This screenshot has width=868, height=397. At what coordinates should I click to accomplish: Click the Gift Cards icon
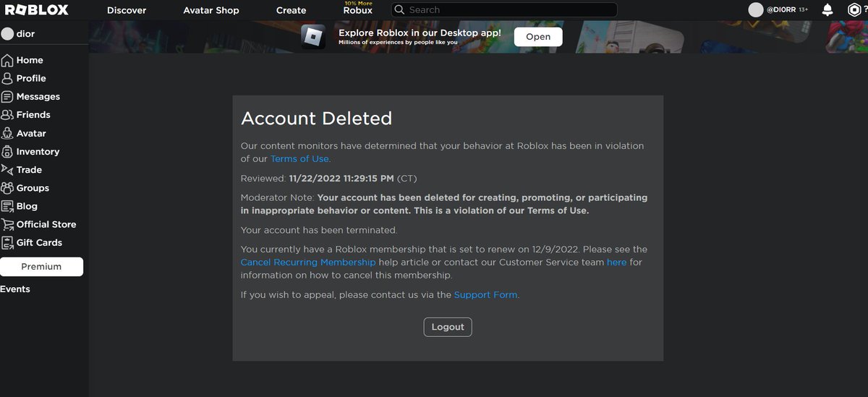point(7,242)
